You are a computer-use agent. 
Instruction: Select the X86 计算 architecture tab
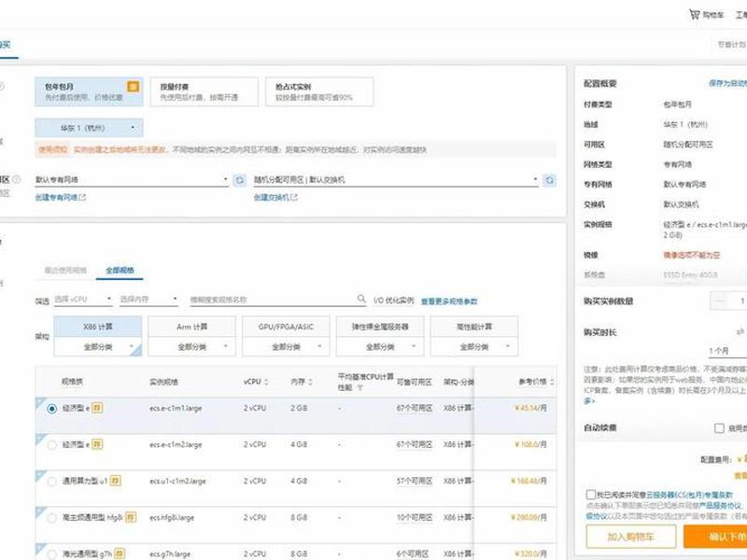click(98, 327)
